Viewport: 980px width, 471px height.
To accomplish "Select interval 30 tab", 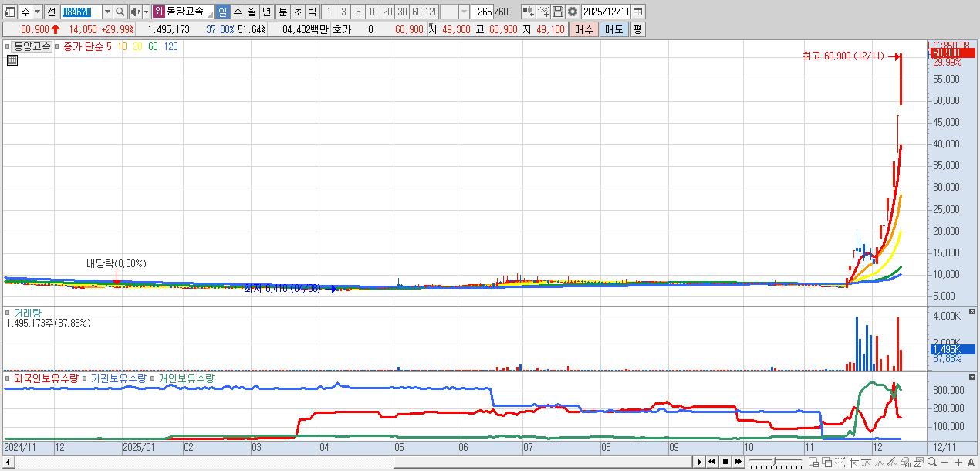I will (x=402, y=12).
